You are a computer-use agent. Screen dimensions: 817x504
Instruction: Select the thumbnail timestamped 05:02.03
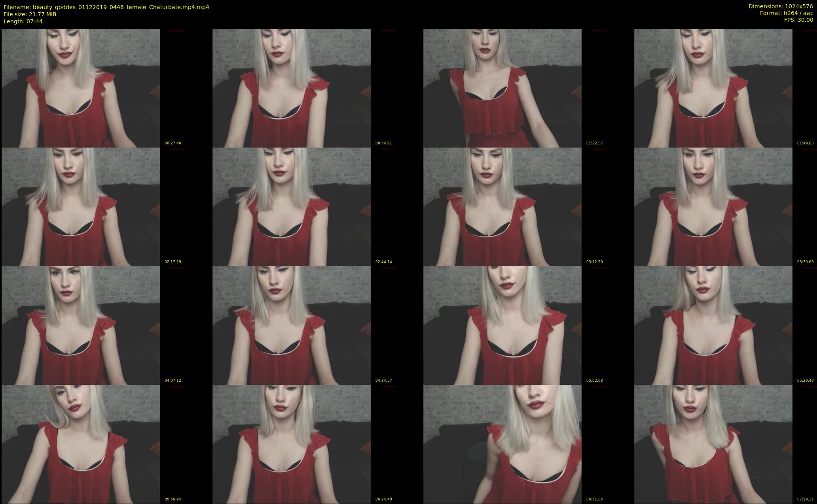pos(502,325)
